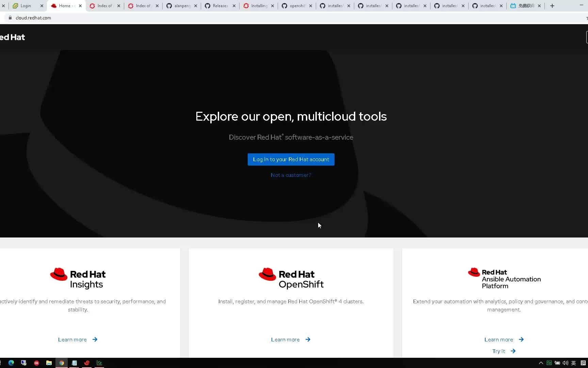Click the red round OK taskbar icon
Viewport: 588px width, 368px height.
(36, 363)
